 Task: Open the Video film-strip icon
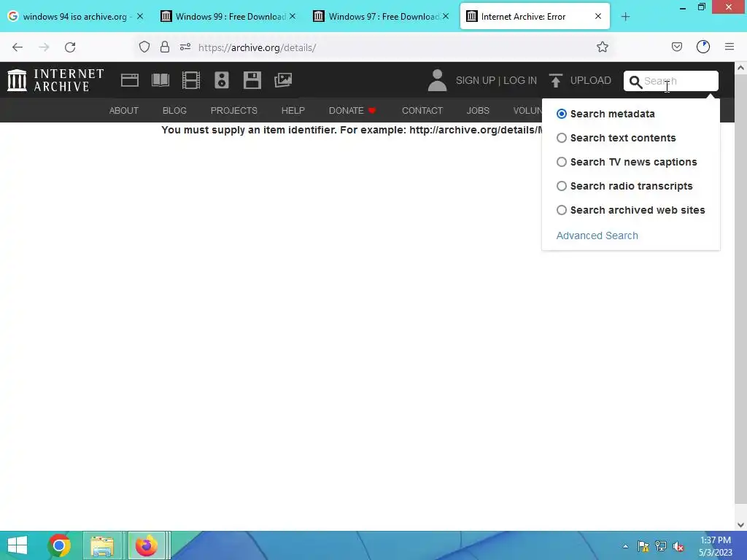click(191, 80)
